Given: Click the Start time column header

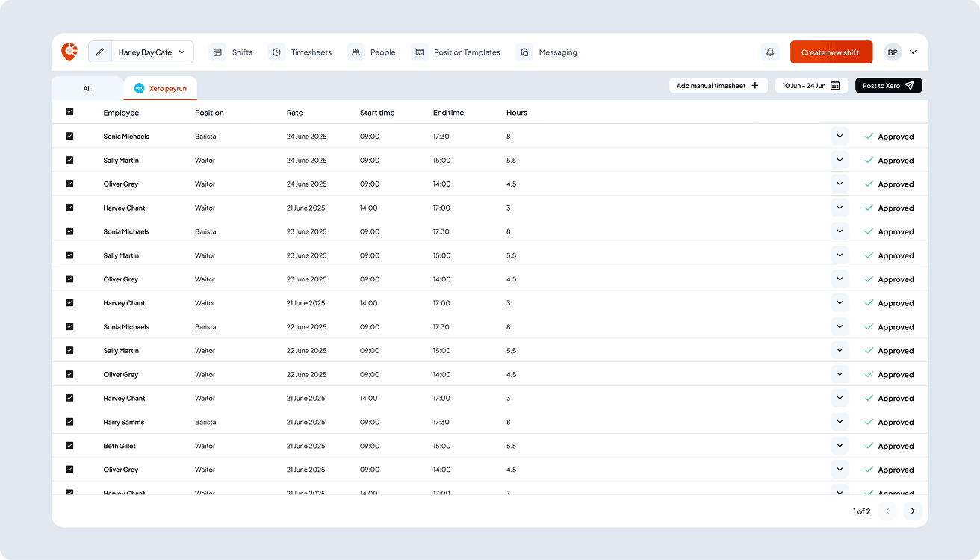Looking at the screenshot, I should tap(377, 113).
